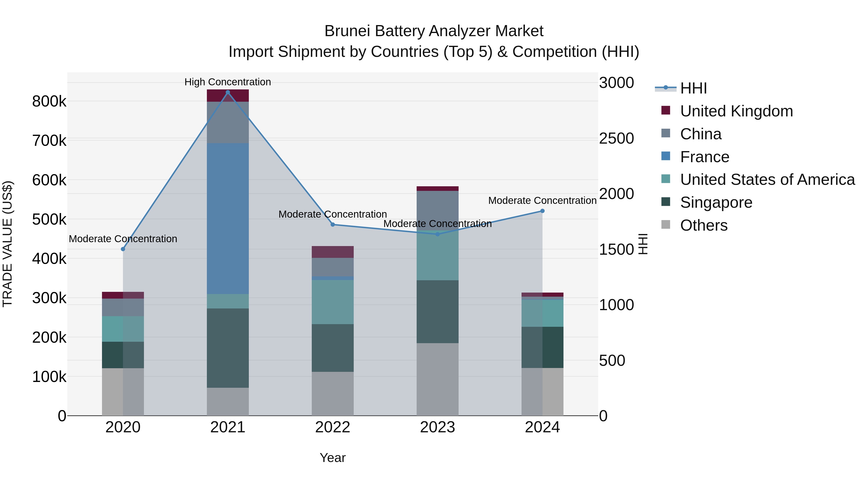Click the 3000 HHI axis tick label
The width and height of the screenshot is (868, 488).
[617, 83]
